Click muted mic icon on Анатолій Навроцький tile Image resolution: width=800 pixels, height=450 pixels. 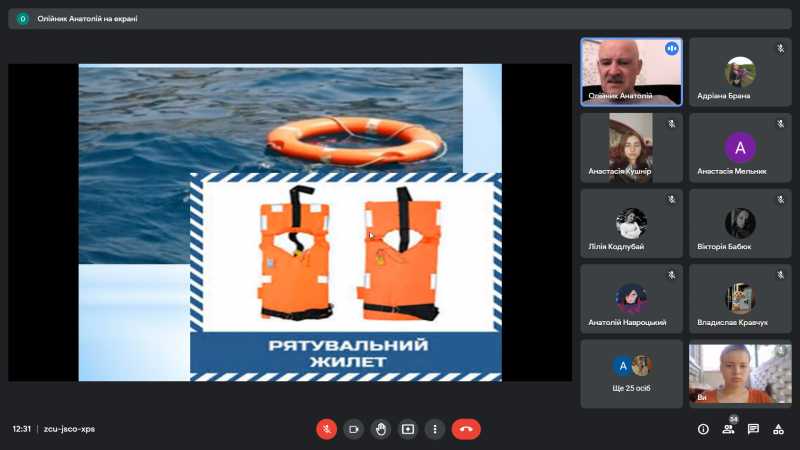[671, 275]
